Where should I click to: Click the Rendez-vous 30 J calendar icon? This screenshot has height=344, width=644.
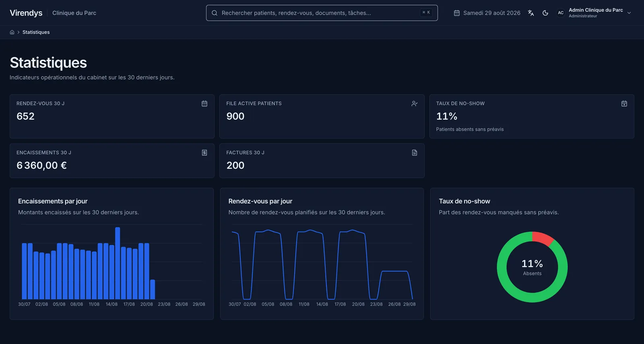click(x=204, y=104)
